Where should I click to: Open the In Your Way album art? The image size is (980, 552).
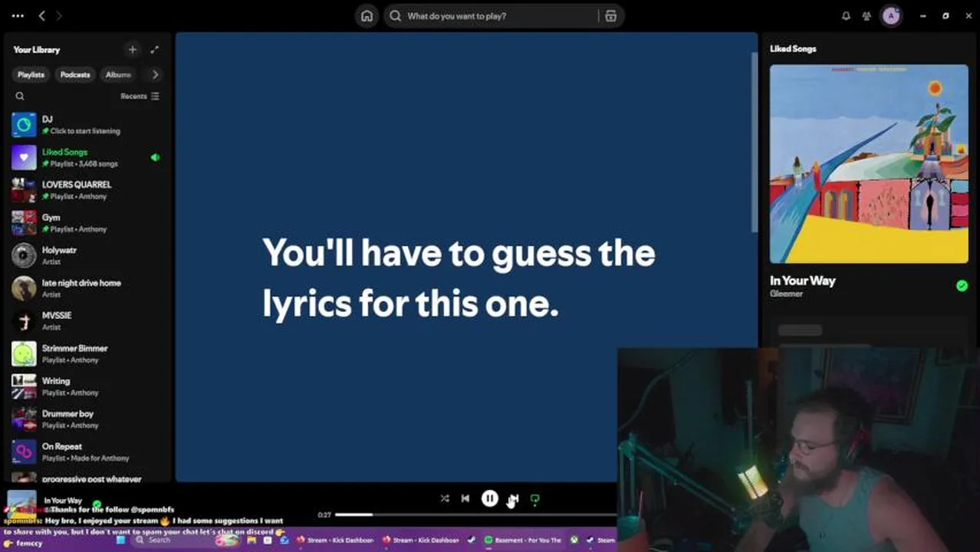pos(869,164)
